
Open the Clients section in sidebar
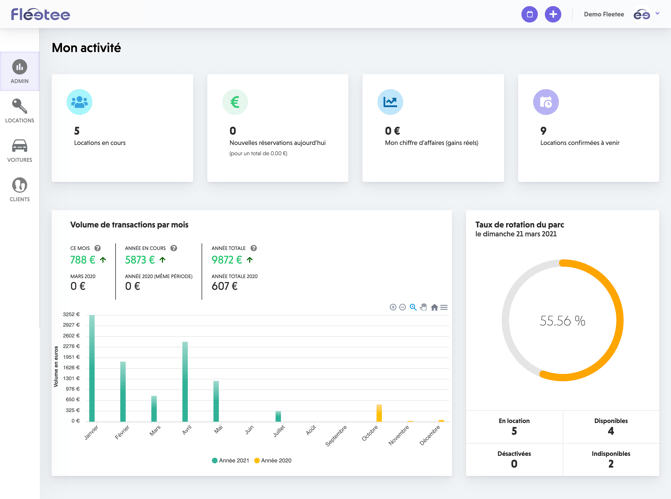(x=20, y=189)
